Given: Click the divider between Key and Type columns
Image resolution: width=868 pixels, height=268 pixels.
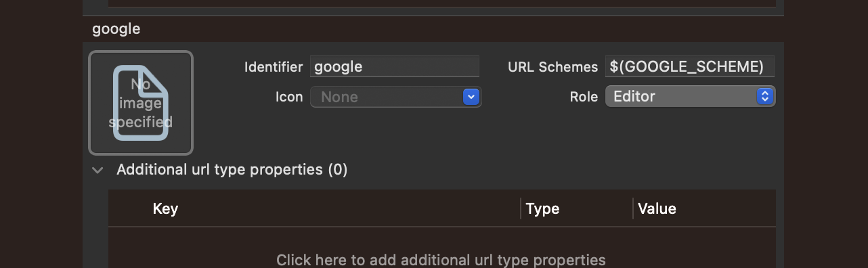Looking at the screenshot, I should (x=521, y=208).
